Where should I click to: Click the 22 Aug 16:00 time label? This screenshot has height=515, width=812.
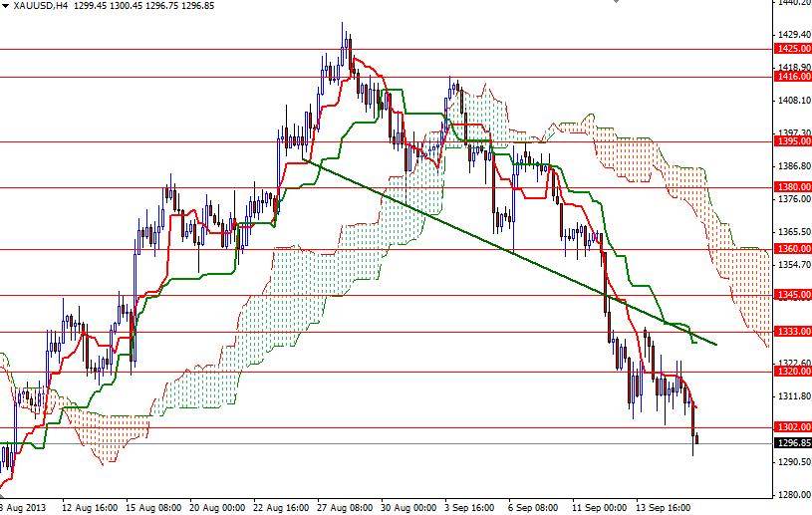pyautogui.click(x=281, y=508)
